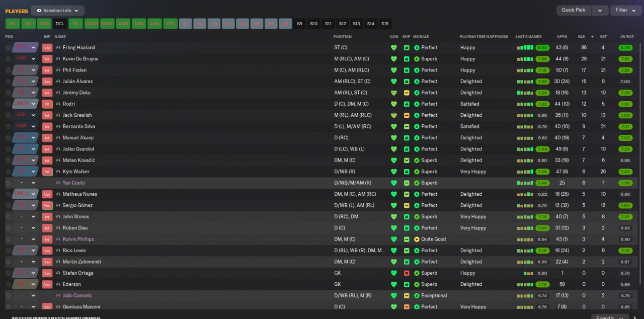
Task: Open Joško Gvardiol's player profile
Action: coord(78,149)
